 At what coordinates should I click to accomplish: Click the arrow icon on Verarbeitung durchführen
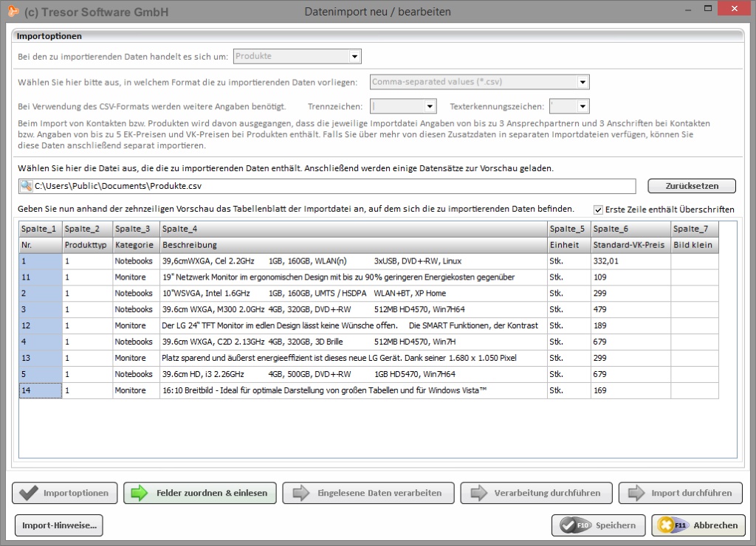(x=478, y=493)
